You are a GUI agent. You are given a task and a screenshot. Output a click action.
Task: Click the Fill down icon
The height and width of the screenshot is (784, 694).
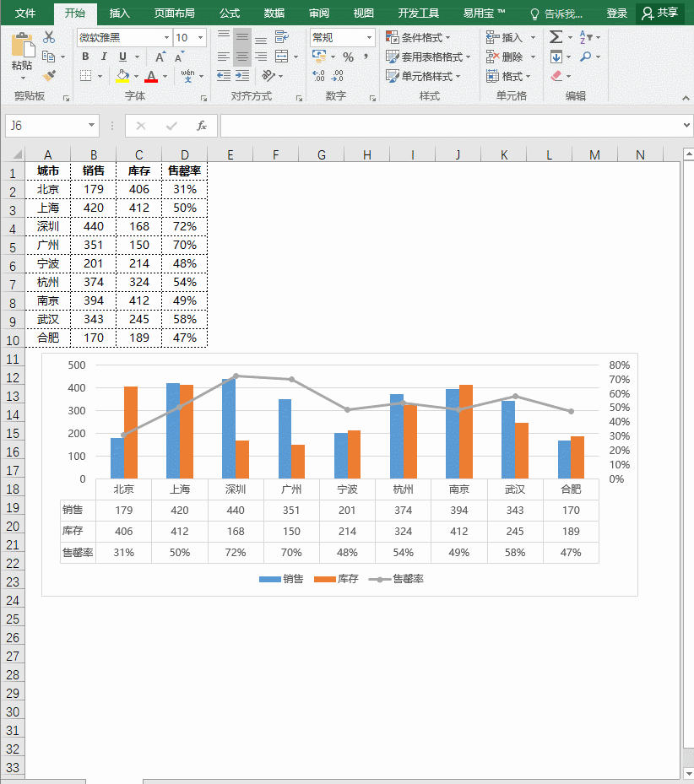(556, 57)
